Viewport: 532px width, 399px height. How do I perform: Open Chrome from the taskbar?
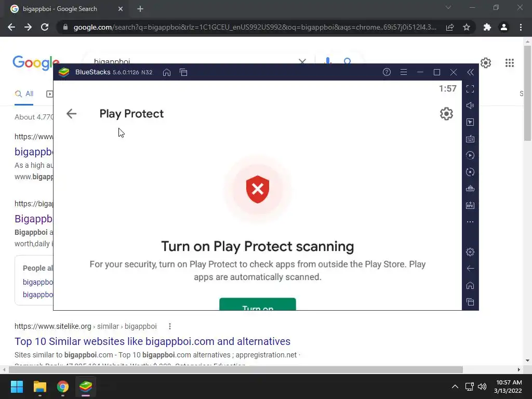pyautogui.click(x=63, y=387)
